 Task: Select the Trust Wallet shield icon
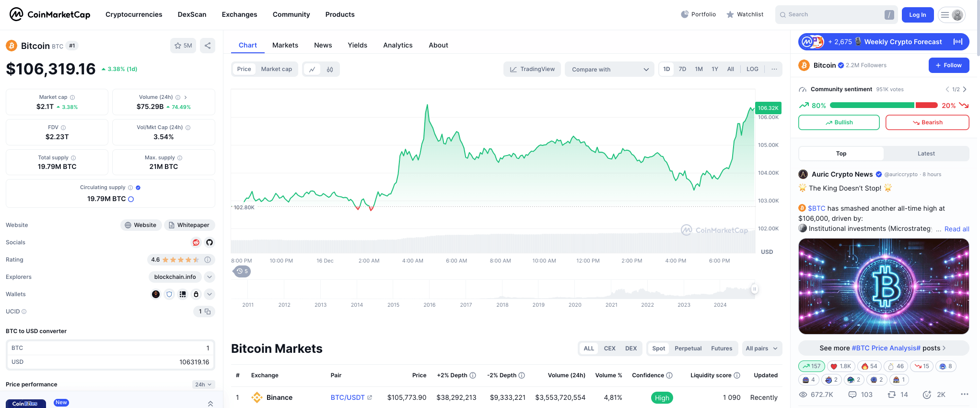coord(169,294)
